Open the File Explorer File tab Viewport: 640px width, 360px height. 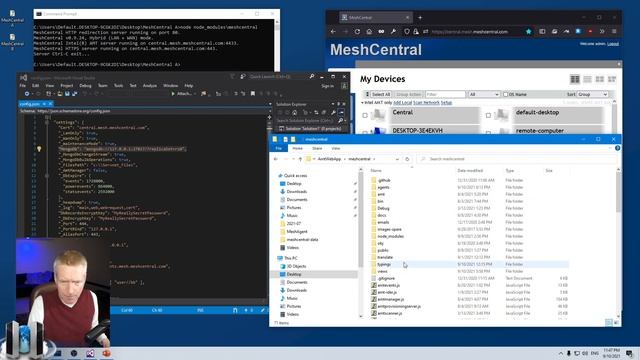coord(279,148)
